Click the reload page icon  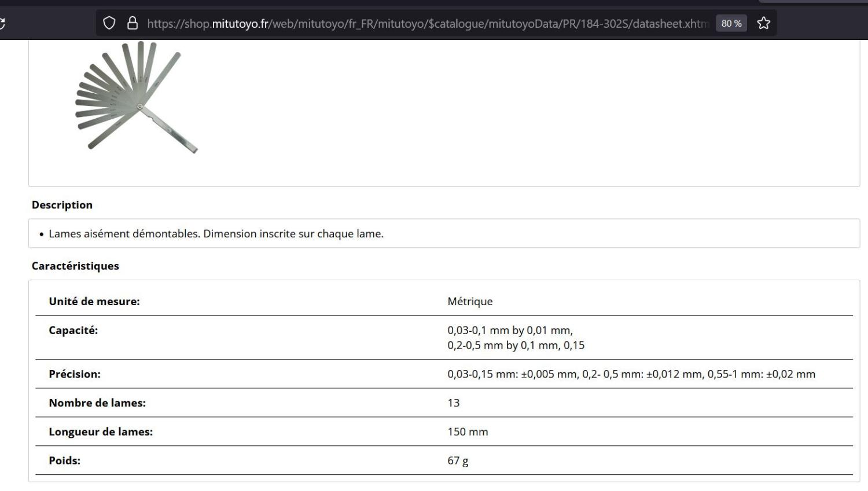pyautogui.click(x=2, y=24)
